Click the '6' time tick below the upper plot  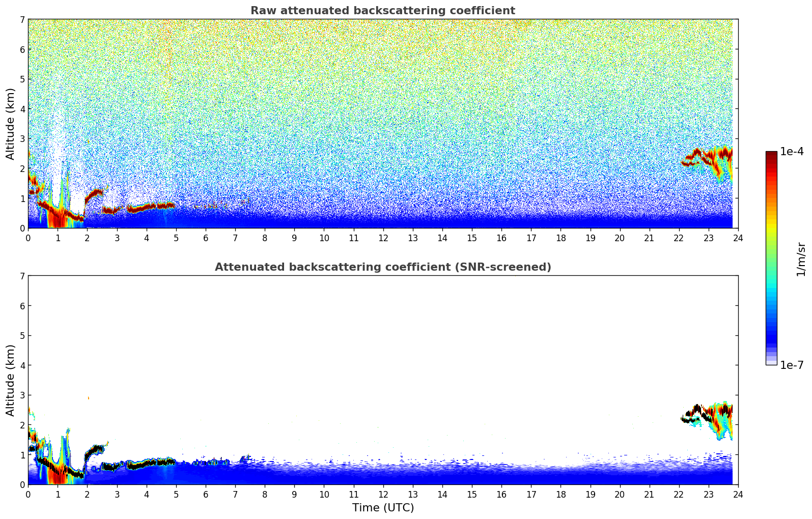coord(206,238)
